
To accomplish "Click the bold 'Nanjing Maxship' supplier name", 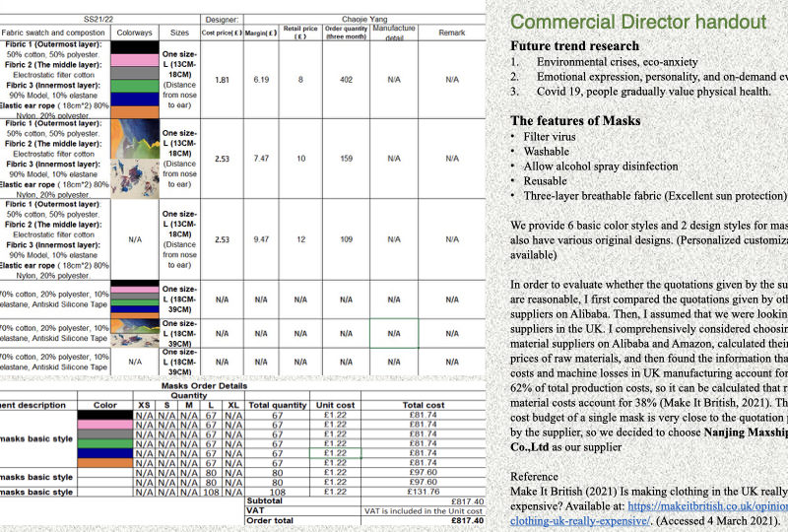I will (x=746, y=432).
